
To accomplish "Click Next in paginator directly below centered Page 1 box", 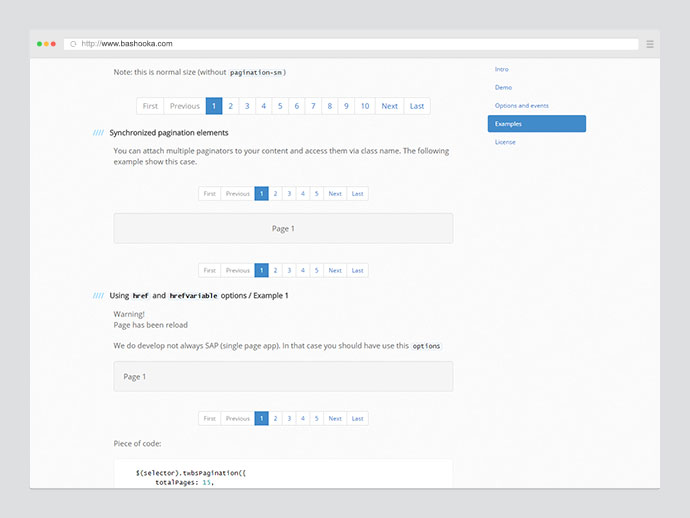I will coord(335,270).
